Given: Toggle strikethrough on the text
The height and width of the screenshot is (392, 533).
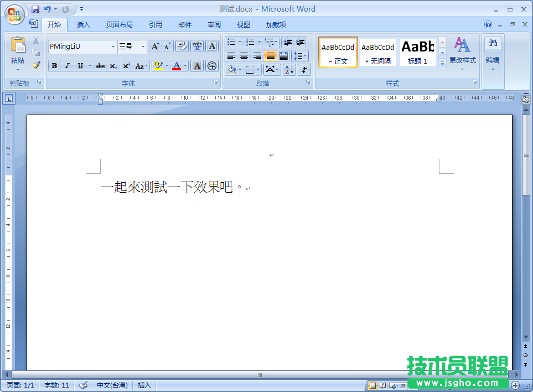Looking at the screenshot, I should [100, 66].
